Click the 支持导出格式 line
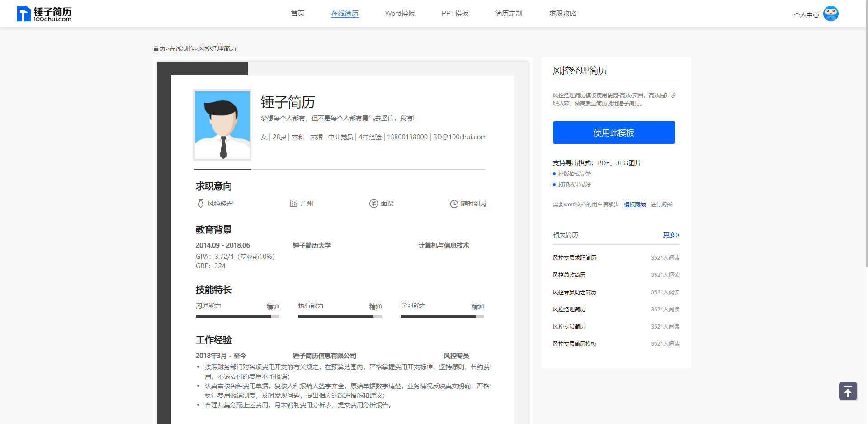Image resolution: width=868 pixels, height=424 pixels. [597, 163]
